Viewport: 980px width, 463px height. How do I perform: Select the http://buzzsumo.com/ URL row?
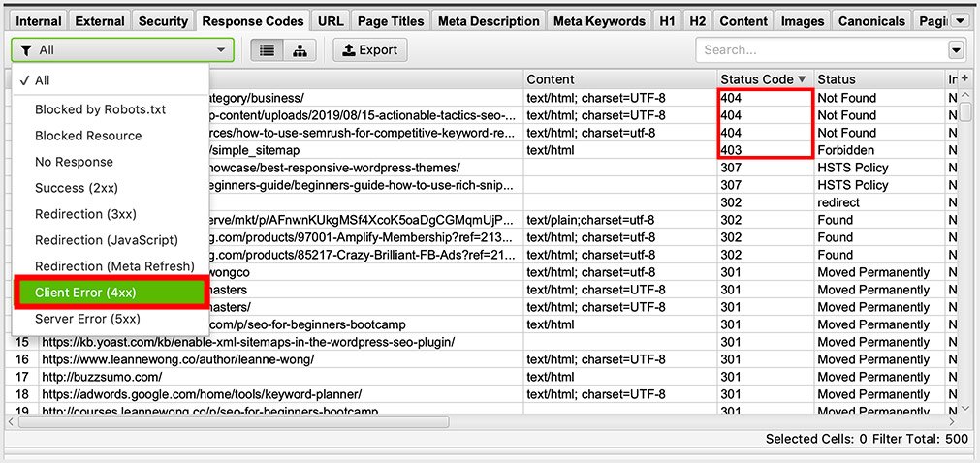(281, 378)
